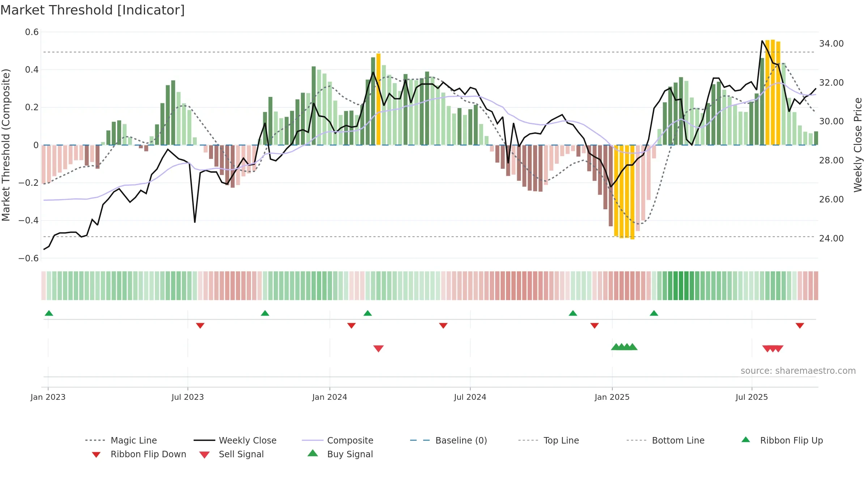The width and height of the screenshot is (868, 488).
Task: Click the 0.2 left axis label
Action: click(x=32, y=107)
